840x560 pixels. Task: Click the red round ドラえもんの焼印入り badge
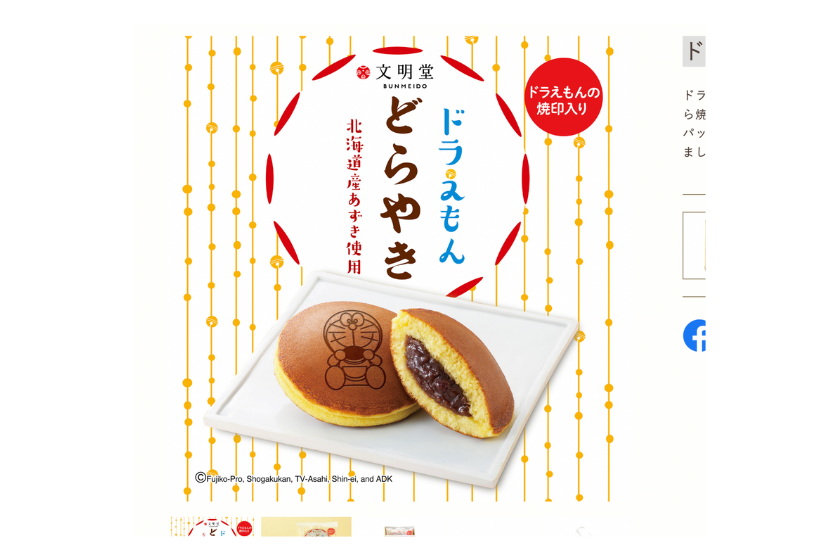click(x=564, y=97)
